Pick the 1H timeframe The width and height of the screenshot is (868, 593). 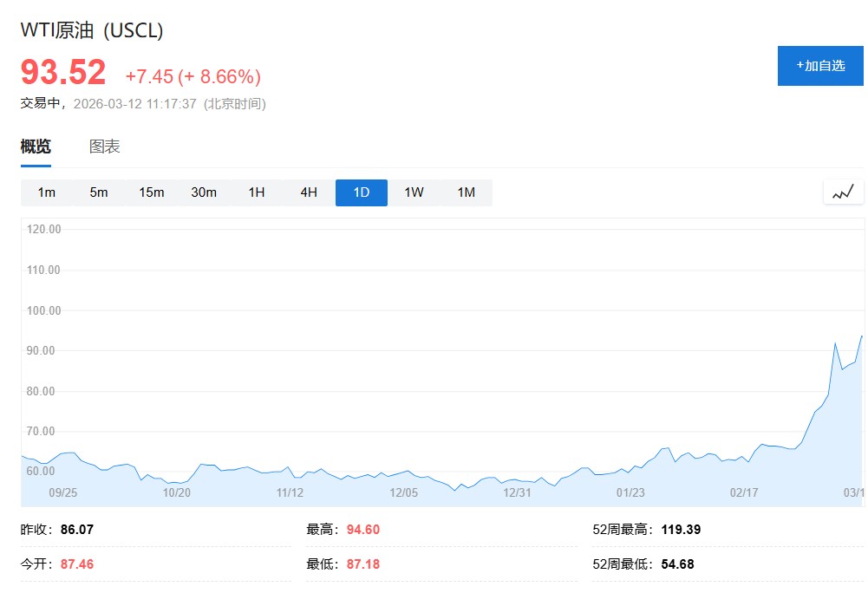tap(257, 192)
